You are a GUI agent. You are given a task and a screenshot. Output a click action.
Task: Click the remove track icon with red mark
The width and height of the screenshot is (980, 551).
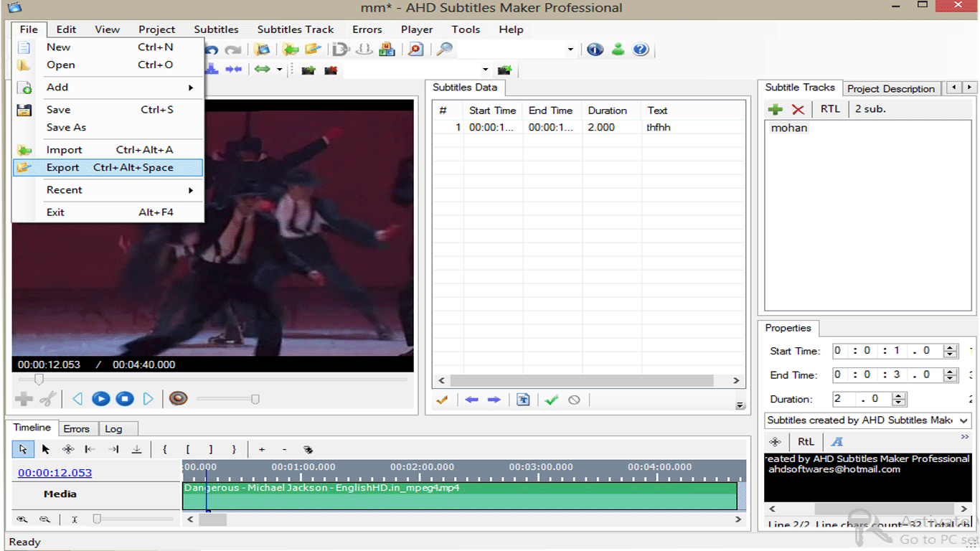point(331,70)
